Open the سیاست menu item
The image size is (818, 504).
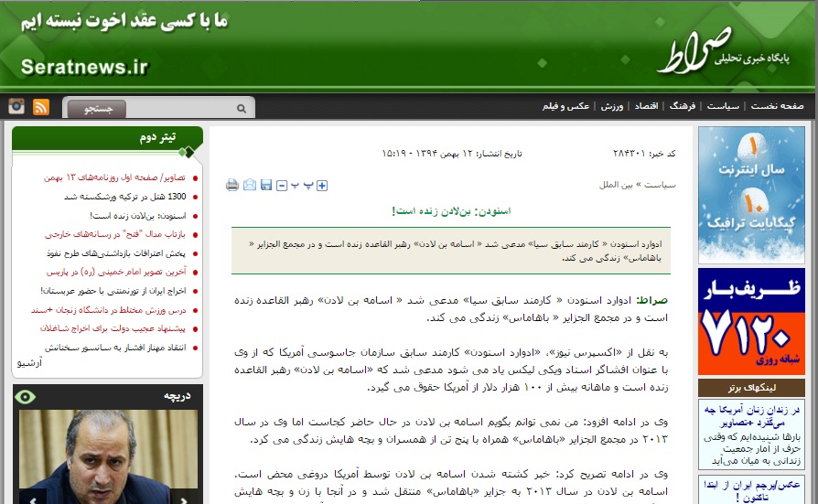click(723, 106)
